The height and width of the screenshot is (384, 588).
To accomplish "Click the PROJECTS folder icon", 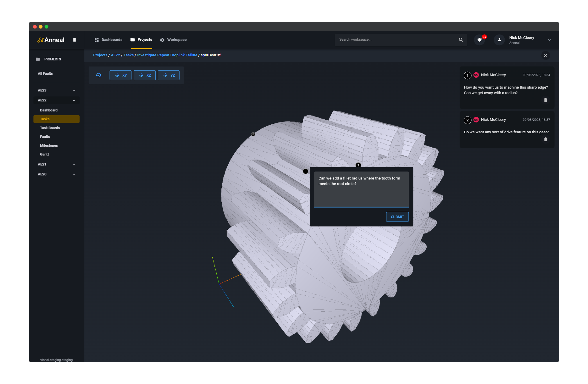I will click(x=38, y=59).
